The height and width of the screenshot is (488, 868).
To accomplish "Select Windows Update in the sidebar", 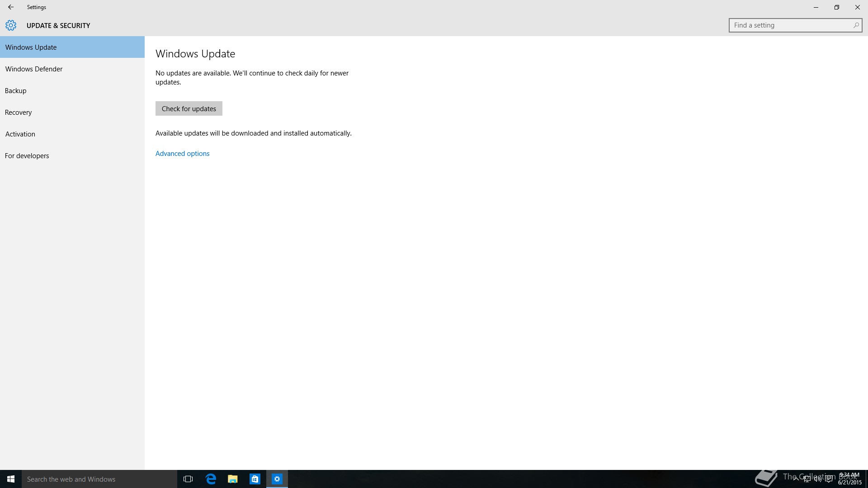I will point(72,47).
